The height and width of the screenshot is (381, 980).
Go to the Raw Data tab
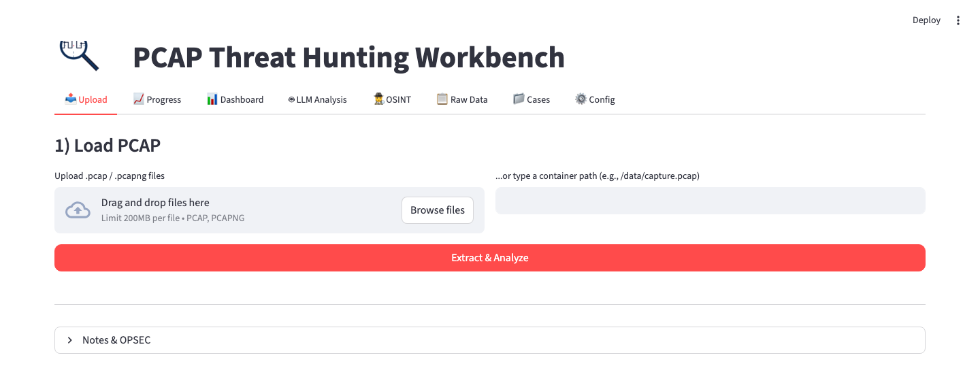pos(462,99)
